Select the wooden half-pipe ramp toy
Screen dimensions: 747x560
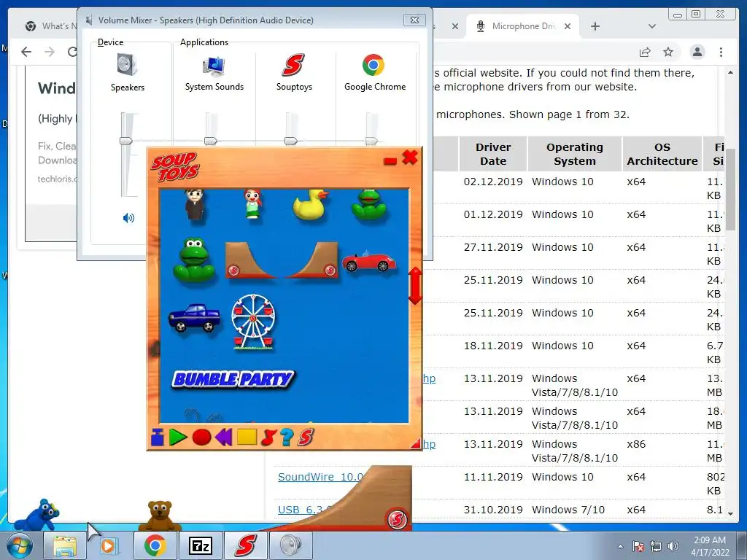tap(282, 260)
